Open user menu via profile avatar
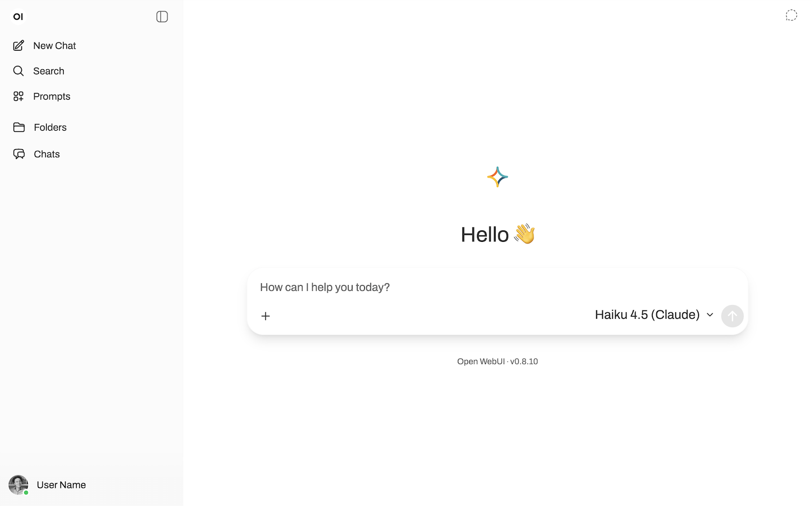The width and height of the screenshot is (812, 506). tap(18, 485)
